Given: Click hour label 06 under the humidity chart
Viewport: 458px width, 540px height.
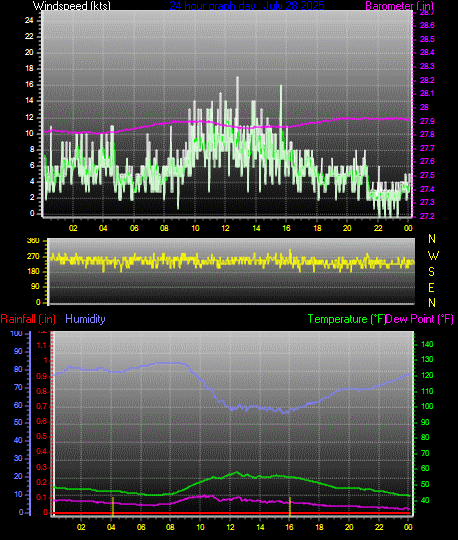Looking at the screenshot, I should (141, 527).
